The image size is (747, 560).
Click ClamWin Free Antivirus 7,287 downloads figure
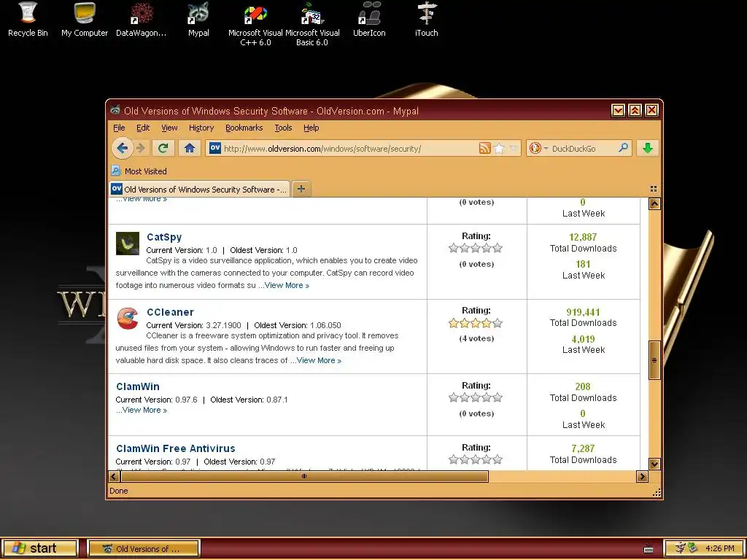[583, 448]
